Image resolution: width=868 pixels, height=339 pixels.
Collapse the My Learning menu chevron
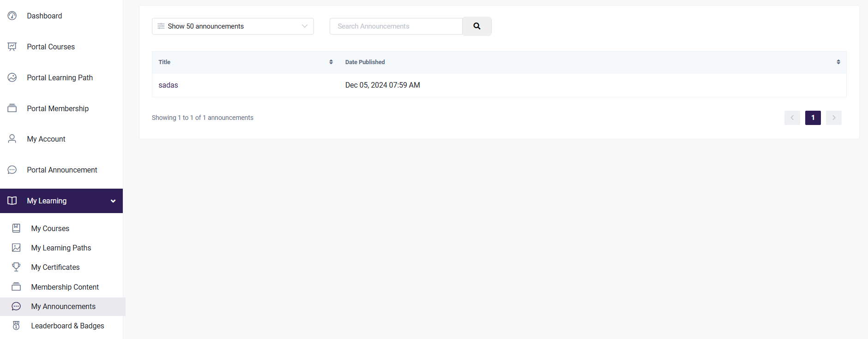tap(113, 201)
